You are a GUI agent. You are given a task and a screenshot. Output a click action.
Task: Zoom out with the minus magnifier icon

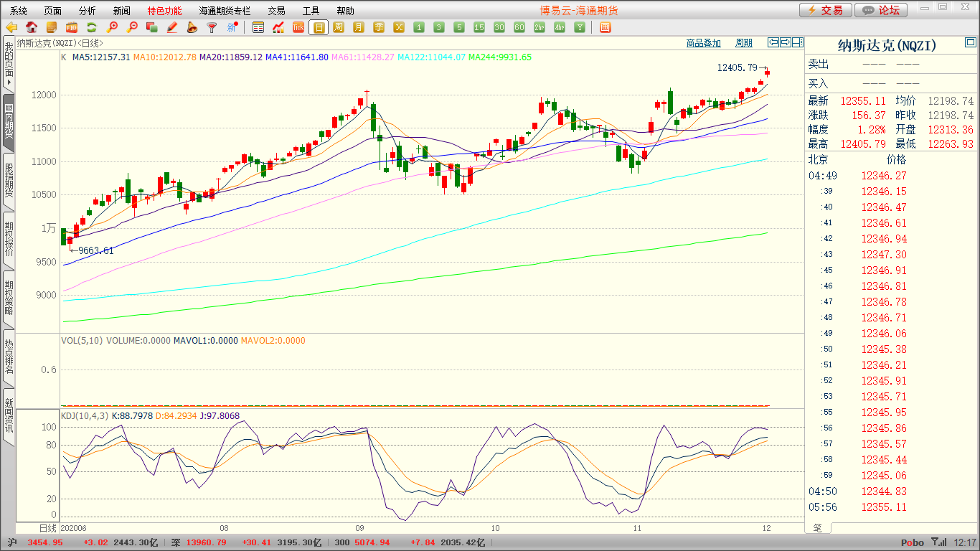click(132, 27)
